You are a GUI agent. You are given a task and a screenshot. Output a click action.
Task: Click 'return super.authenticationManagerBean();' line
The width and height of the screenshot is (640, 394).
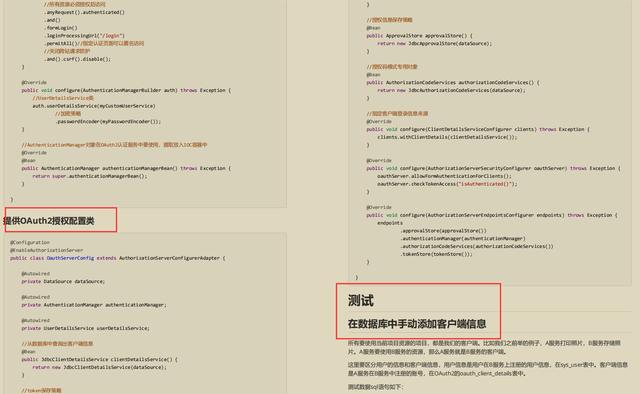(90, 176)
